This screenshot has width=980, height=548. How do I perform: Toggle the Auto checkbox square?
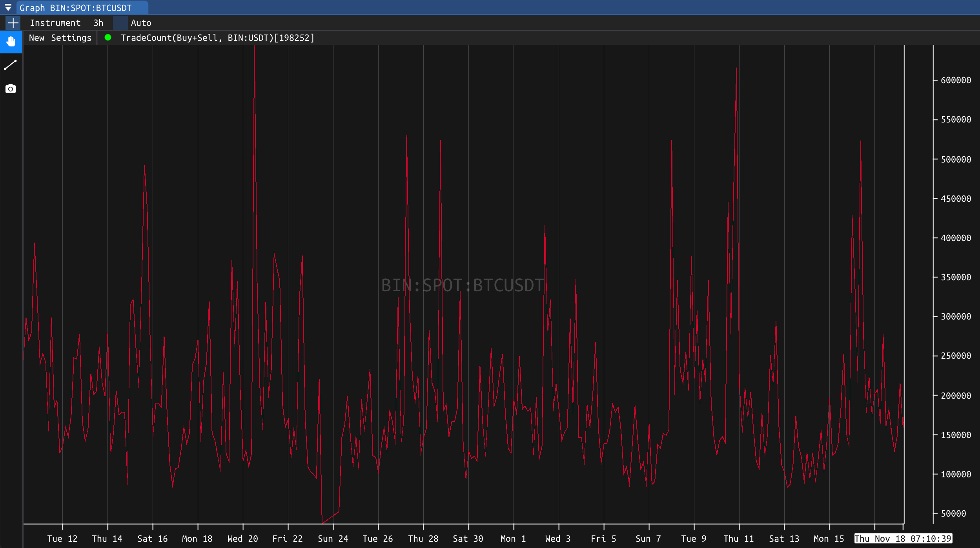click(x=120, y=23)
